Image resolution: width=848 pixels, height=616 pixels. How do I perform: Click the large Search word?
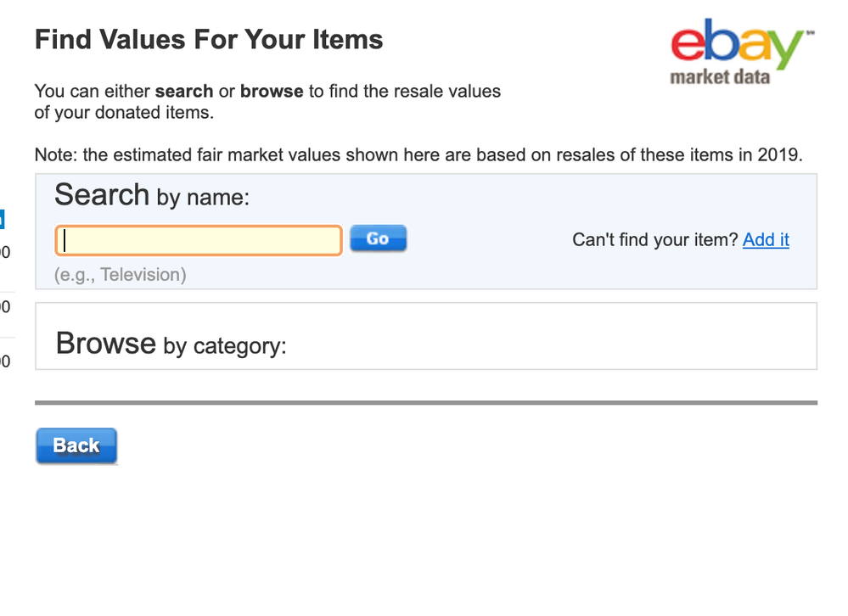click(102, 194)
